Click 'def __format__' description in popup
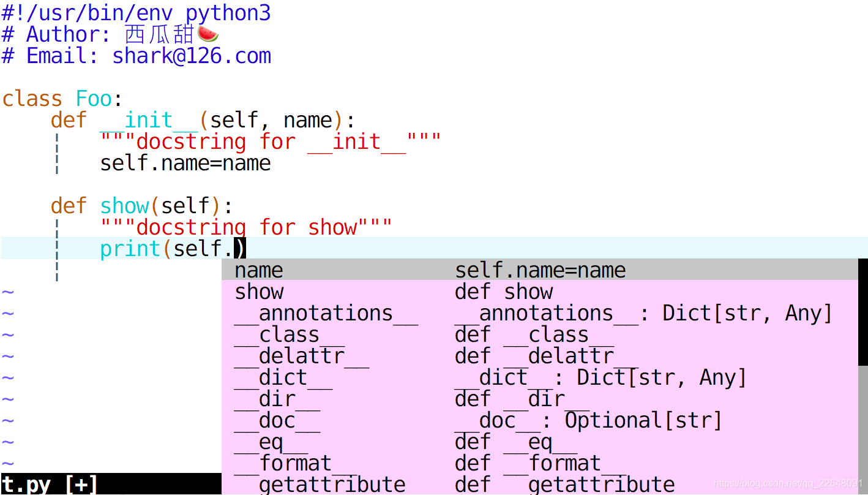The height and width of the screenshot is (495, 868). [x=541, y=463]
